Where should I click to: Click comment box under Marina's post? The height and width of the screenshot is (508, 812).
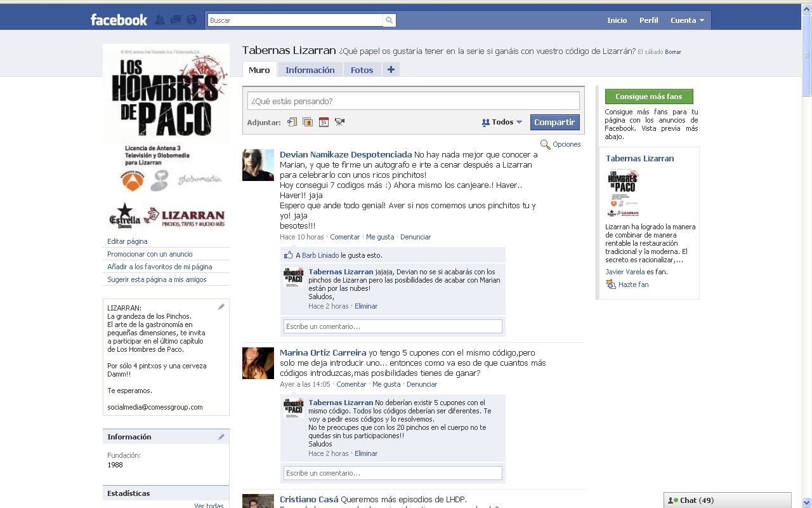[393, 473]
